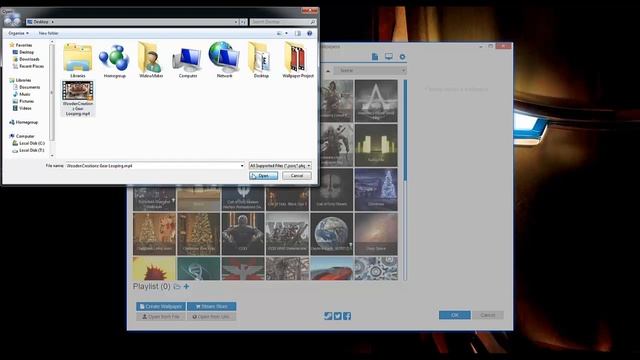Click the refresh button beside the address bar
This screenshot has height=360, width=640.
click(x=243, y=22)
